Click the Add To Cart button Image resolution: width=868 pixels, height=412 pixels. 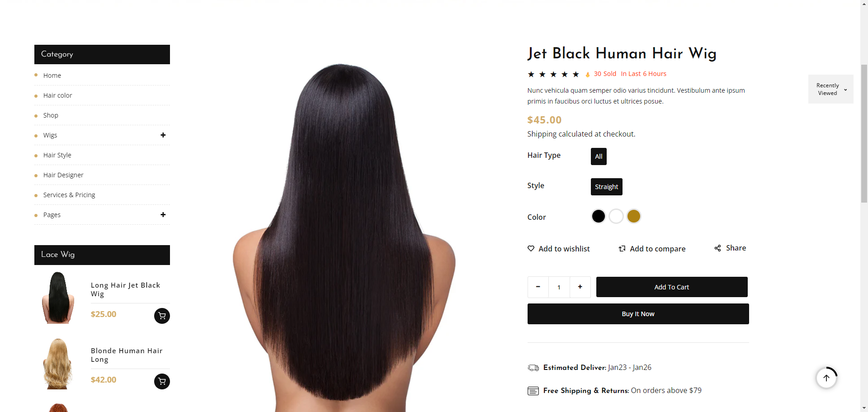672,287
